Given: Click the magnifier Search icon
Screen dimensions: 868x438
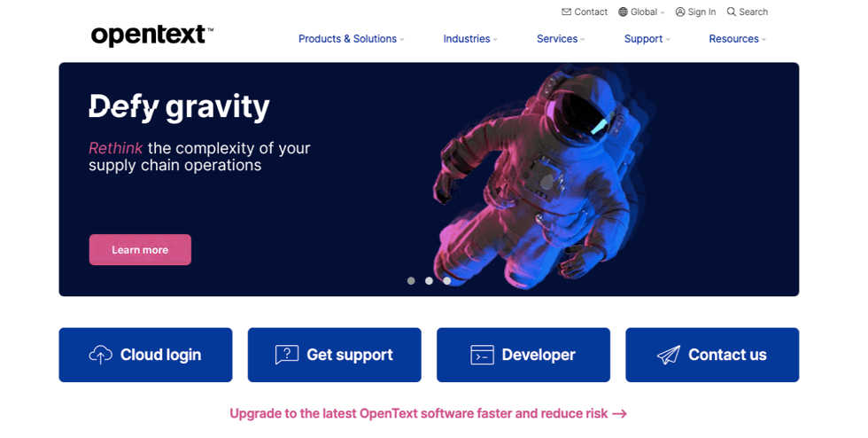Looking at the screenshot, I should click(x=732, y=12).
